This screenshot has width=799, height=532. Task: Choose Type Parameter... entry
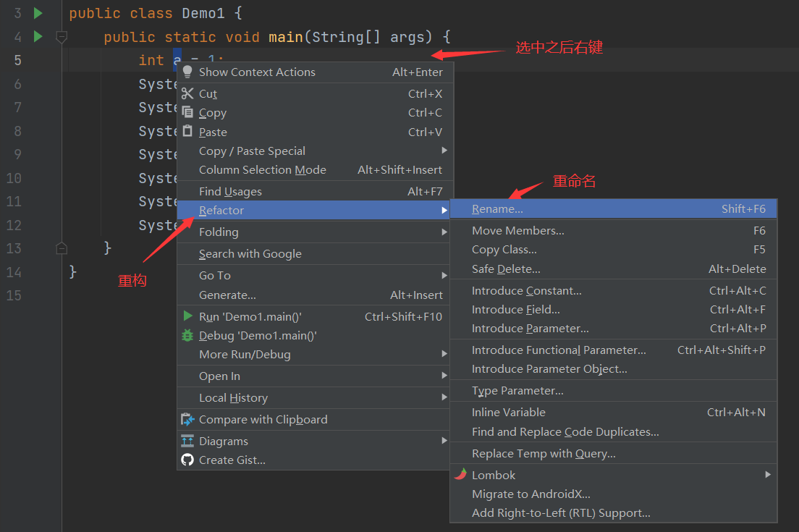(x=614, y=391)
